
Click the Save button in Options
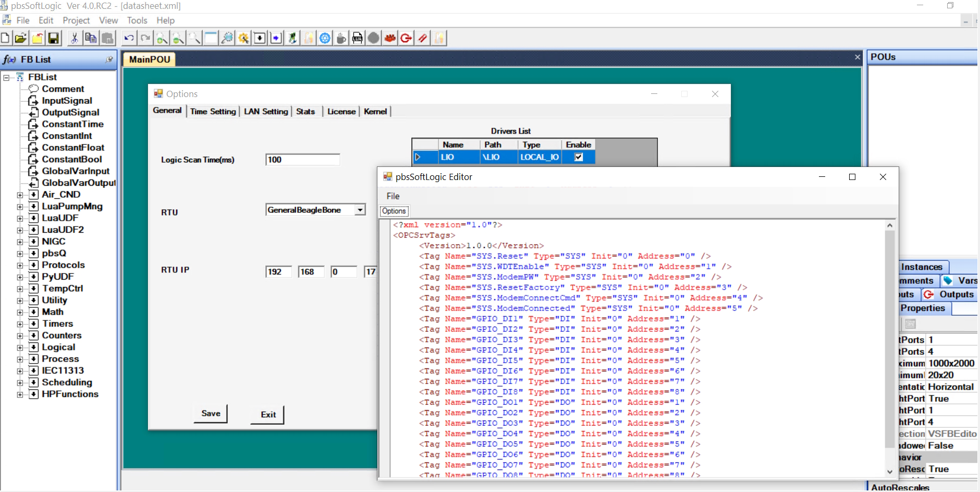pyautogui.click(x=211, y=413)
